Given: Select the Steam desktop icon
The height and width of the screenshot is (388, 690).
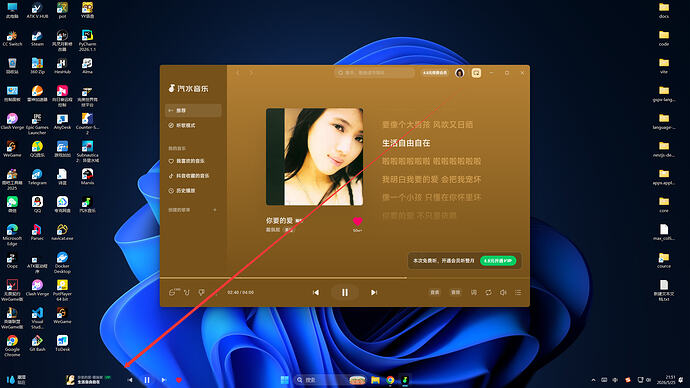Looking at the screenshot, I should point(37,38).
